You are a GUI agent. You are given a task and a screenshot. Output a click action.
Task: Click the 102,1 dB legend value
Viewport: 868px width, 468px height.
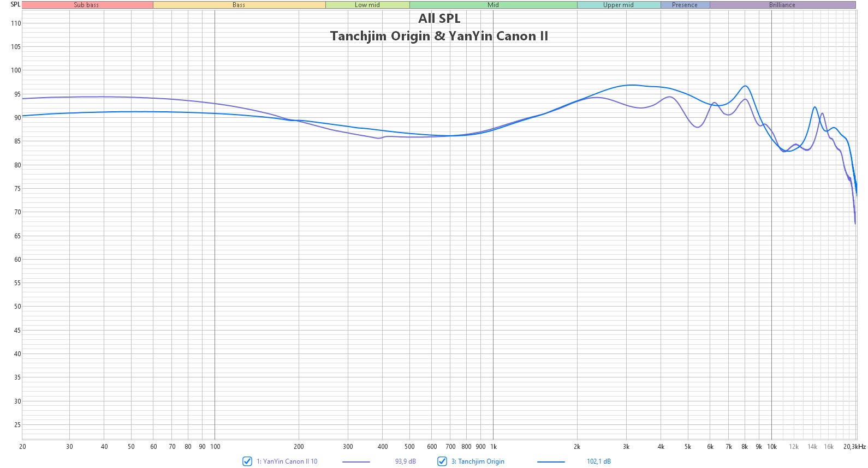pyautogui.click(x=599, y=461)
